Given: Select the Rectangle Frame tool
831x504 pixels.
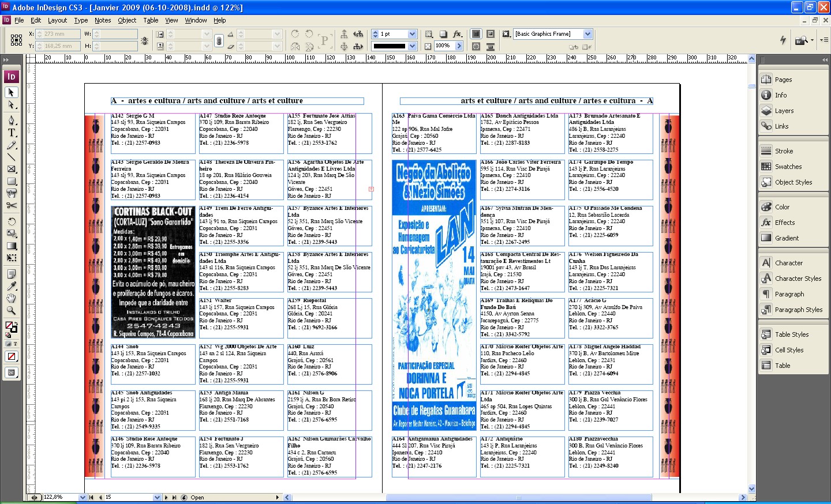Looking at the screenshot, I should click(x=11, y=169).
